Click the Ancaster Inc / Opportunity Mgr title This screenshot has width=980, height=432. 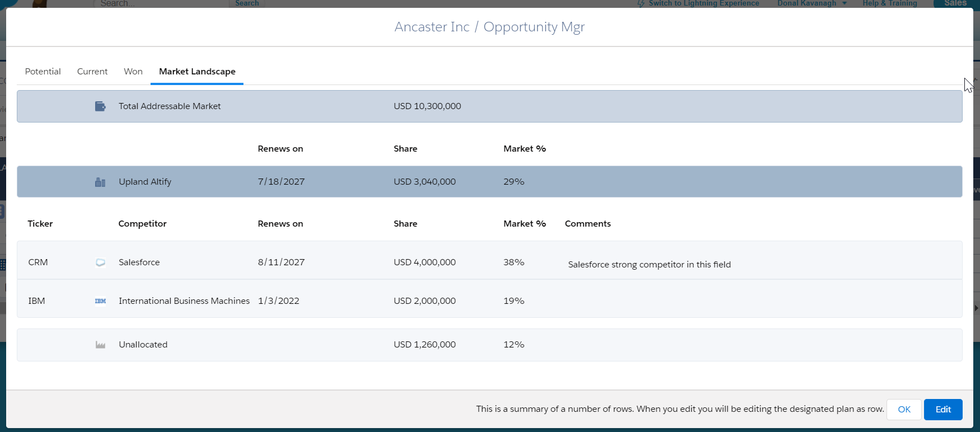pos(490,27)
